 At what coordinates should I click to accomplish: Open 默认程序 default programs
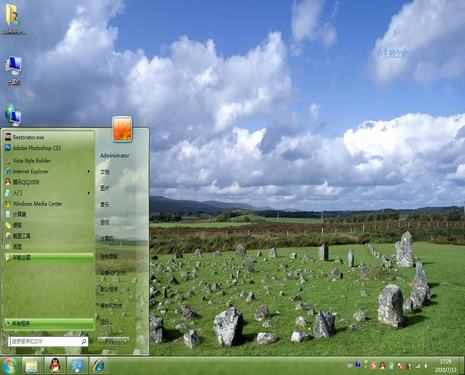tap(109, 289)
